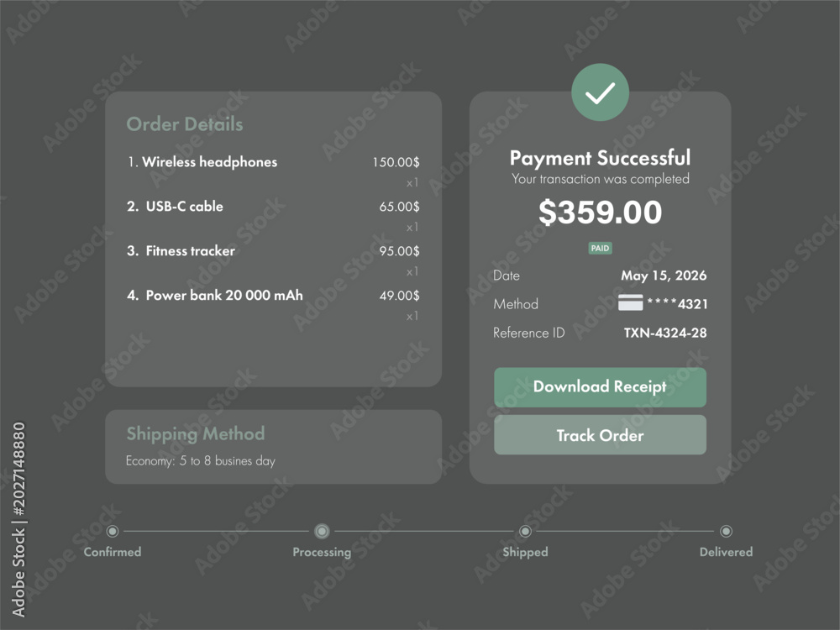840x630 pixels.
Task: Click the Shipping Method heading
Action: click(x=196, y=434)
